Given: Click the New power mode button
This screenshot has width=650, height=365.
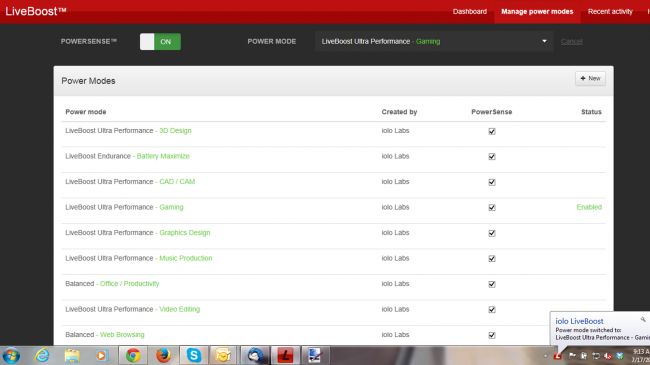Looking at the screenshot, I should coord(590,78).
